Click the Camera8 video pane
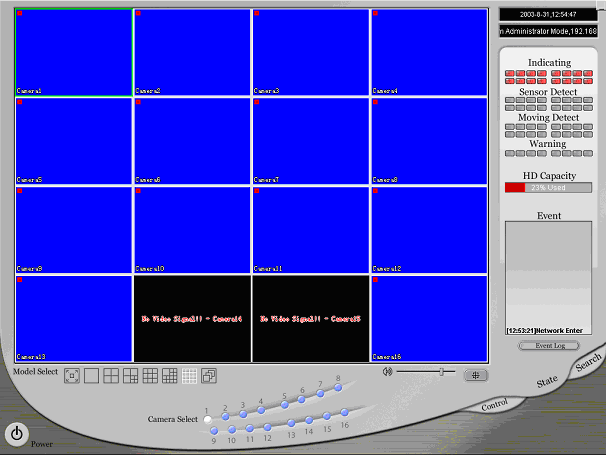 (429, 141)
